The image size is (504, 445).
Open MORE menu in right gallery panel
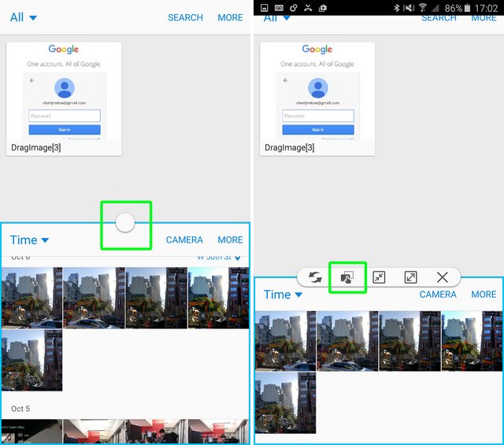484,295
